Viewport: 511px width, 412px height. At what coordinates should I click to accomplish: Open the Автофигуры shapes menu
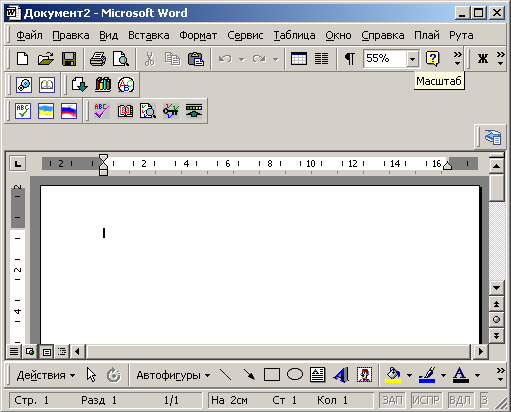tap(173, 375)
